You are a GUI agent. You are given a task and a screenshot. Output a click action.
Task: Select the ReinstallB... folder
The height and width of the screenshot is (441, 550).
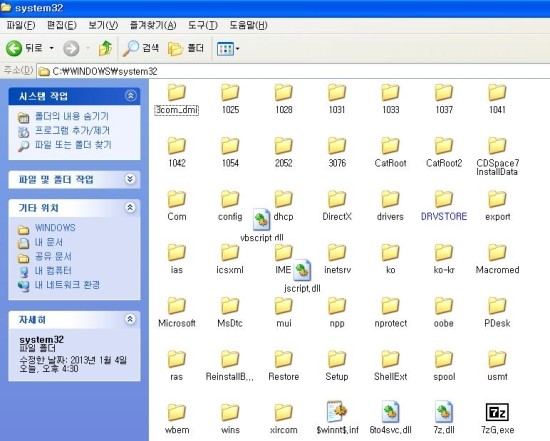230,367
